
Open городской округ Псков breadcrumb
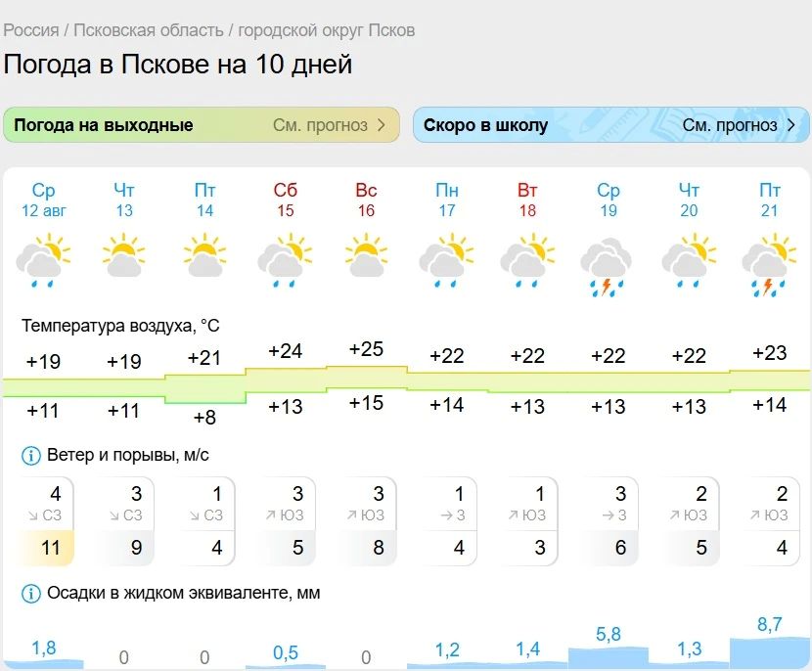tap(326, 30)
